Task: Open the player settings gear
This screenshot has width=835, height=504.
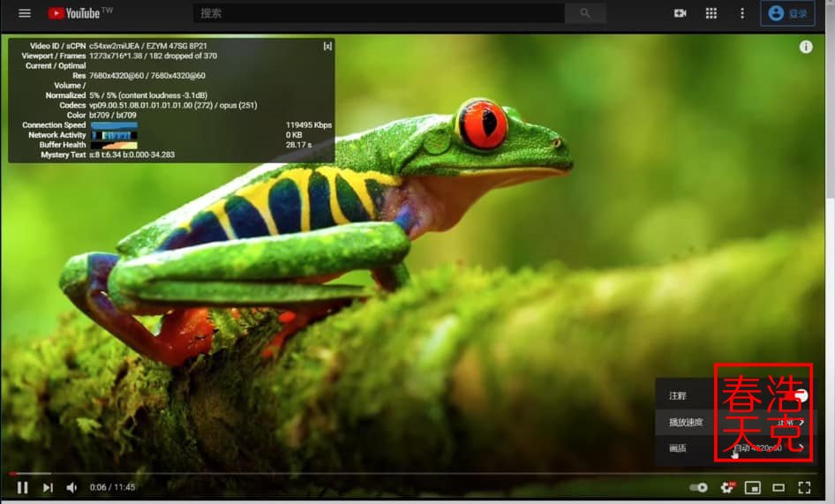Action: pos(727,487)
